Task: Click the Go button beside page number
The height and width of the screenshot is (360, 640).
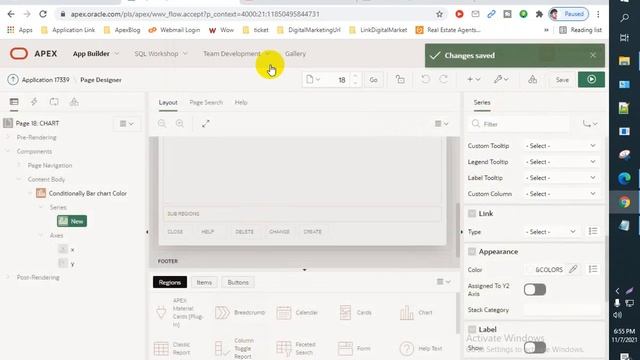Action: click(373, 80)
